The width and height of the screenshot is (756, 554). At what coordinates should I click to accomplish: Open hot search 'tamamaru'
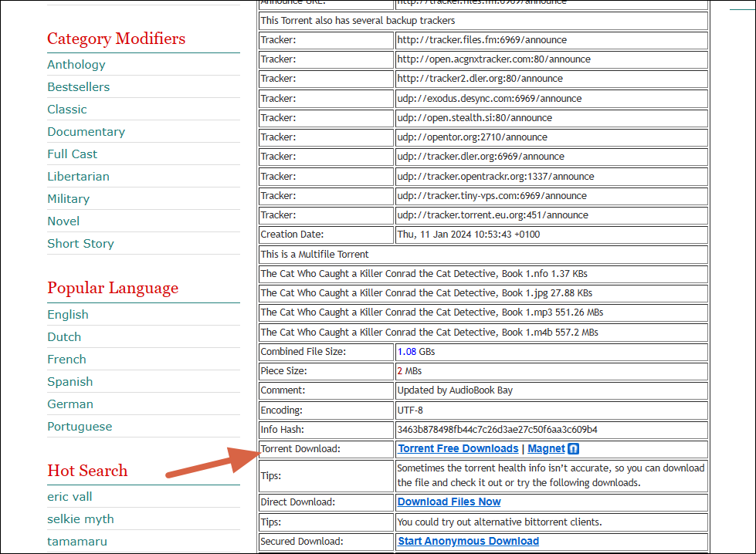[x=77, y=542]
